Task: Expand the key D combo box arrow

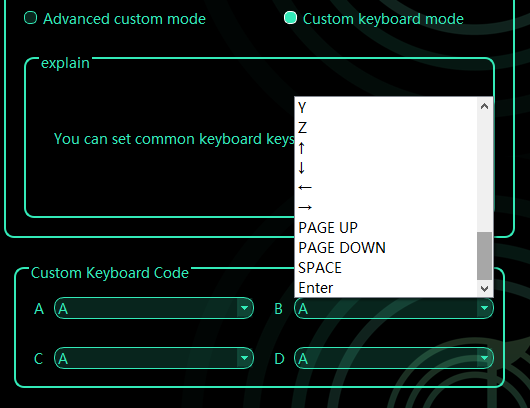Action: click(484, 358)
